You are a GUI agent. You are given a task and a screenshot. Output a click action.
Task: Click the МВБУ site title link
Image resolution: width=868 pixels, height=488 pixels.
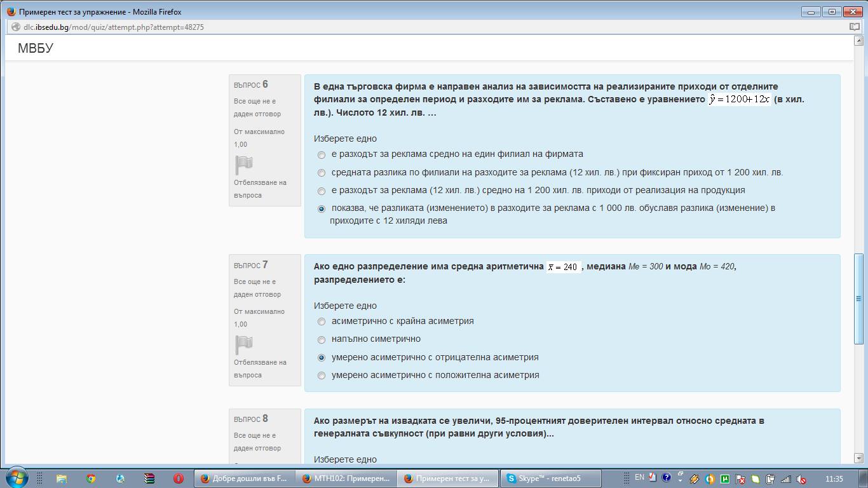[x=36, y=48]
